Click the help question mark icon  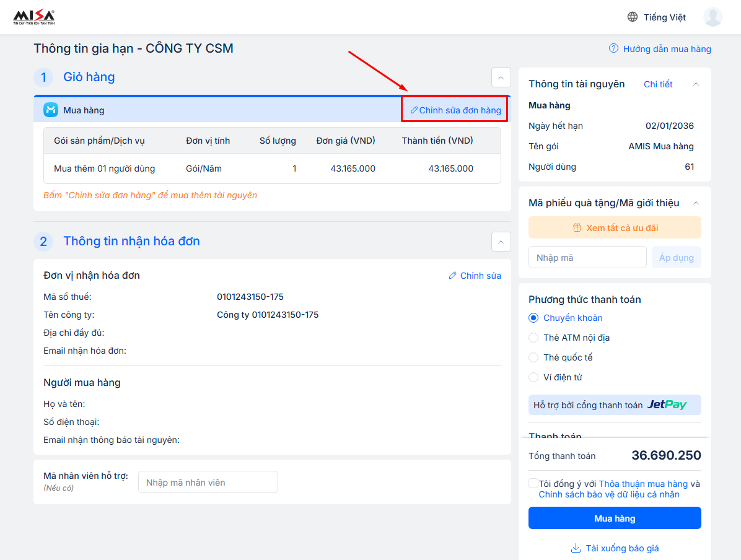pos(613,48)
